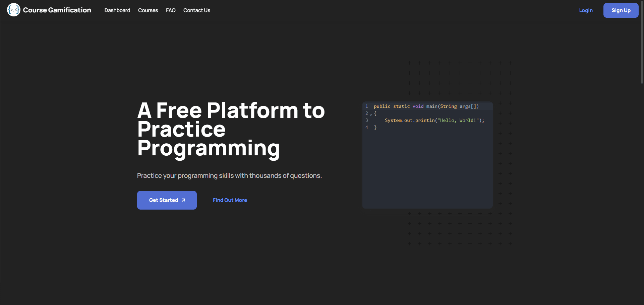The height and width of the screenshot is (305, 644).
Task: Open the FAQ page
Action: (x=171, y=10)
